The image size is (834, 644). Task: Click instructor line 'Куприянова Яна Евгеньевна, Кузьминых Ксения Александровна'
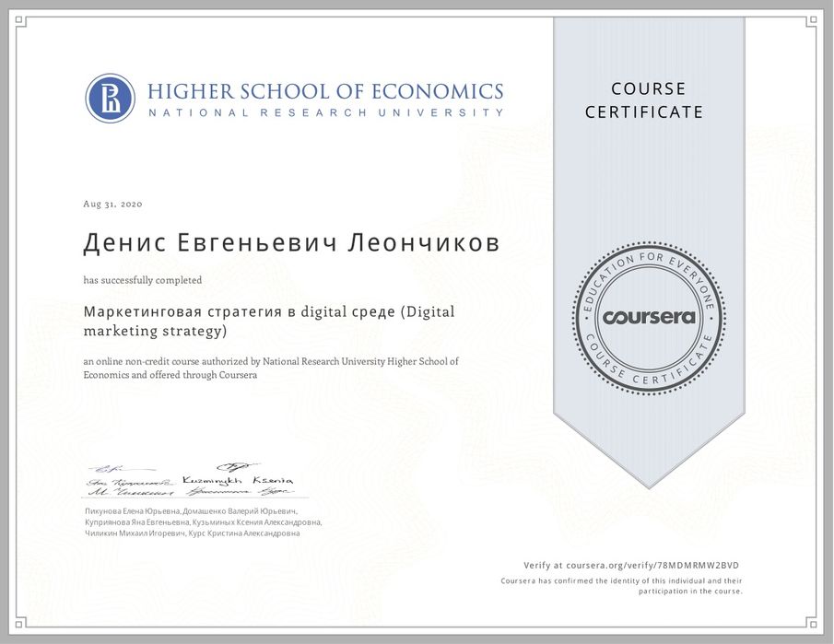tap(203, 522)
